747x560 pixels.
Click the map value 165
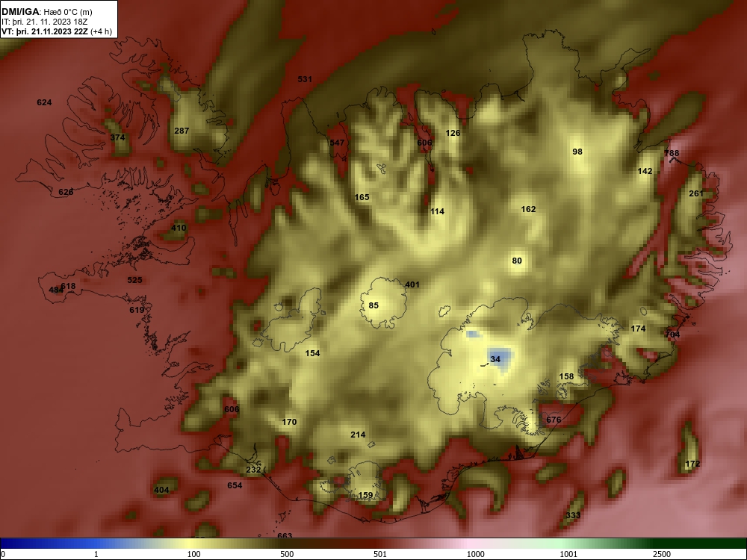coord(362,197)
